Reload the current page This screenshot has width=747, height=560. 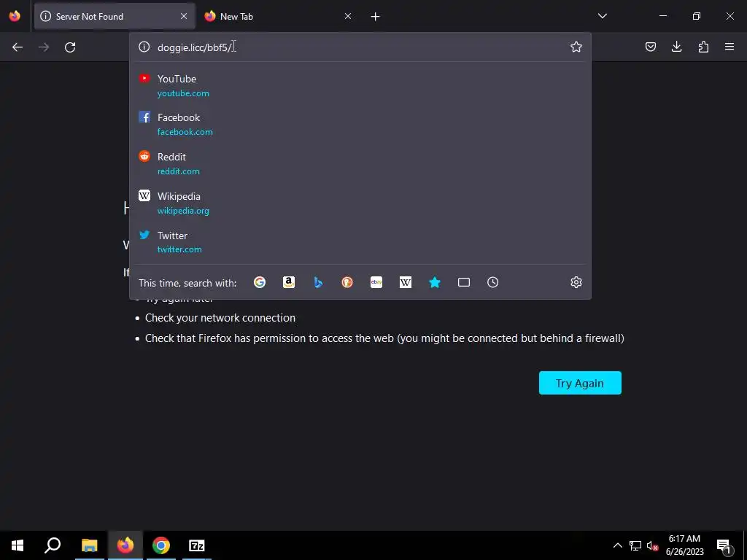70,47
